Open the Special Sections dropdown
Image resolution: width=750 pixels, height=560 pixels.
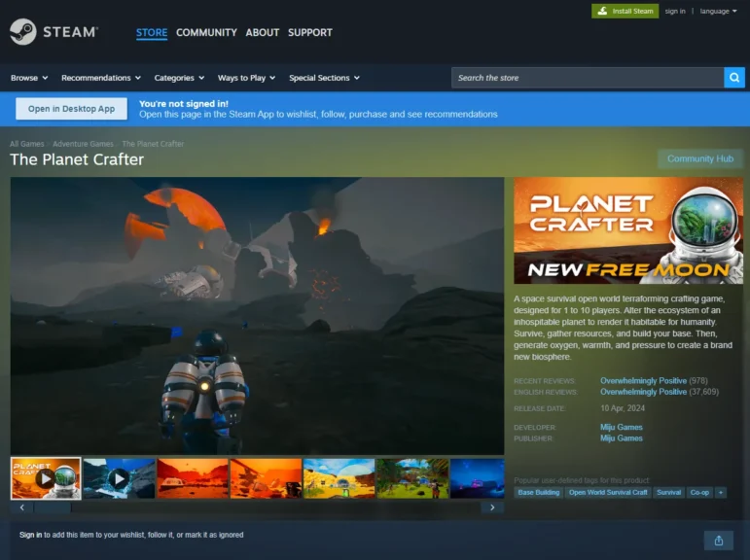324,78
